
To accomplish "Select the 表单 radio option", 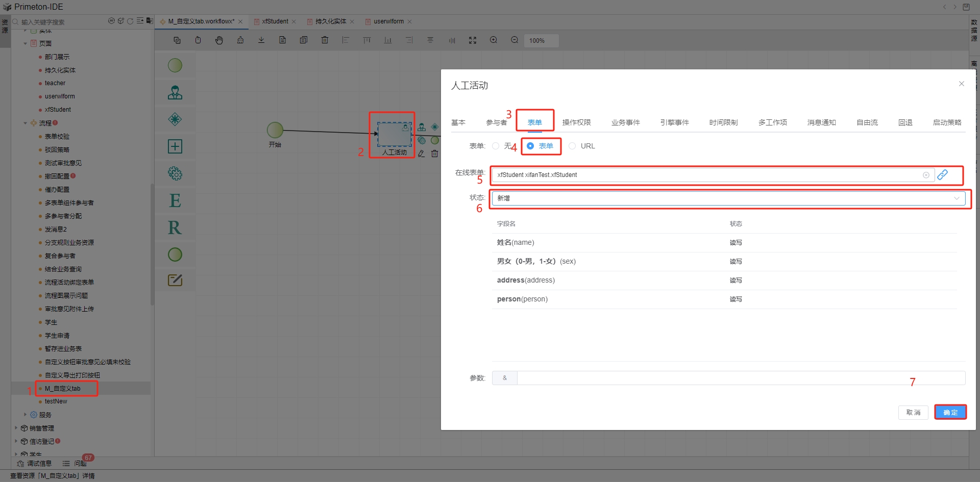I will tap(531, 146).
